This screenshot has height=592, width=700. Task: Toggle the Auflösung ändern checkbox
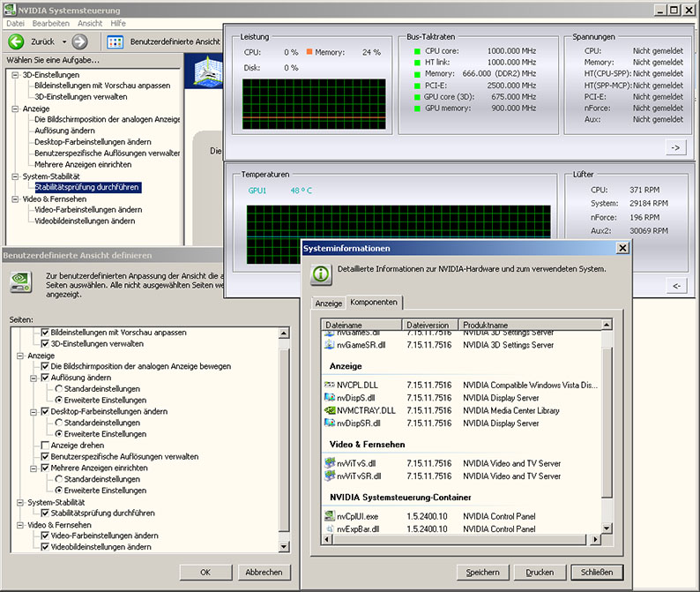(45, 378)
